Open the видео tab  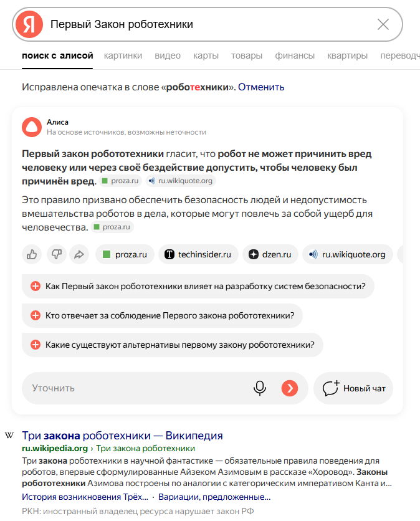[x=168, y=55]
